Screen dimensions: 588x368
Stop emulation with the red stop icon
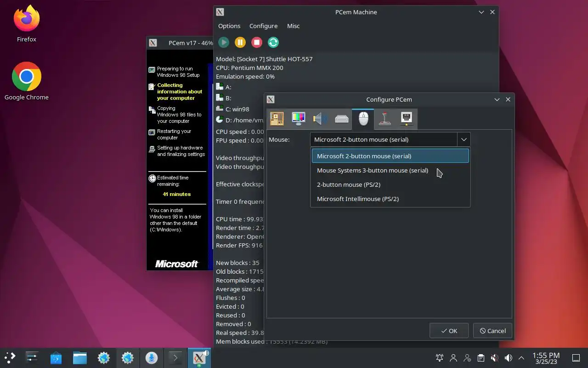tap(257, 42)
